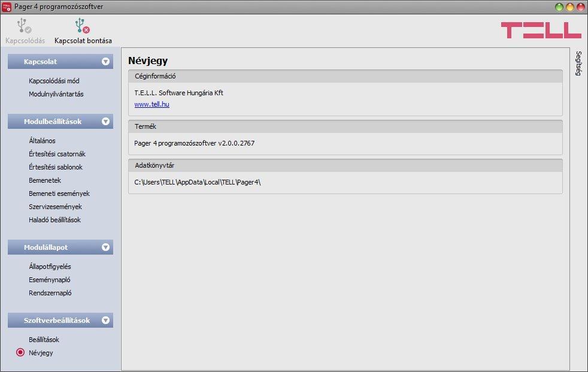Click the selected Névjegy radio indicator

[x=20, y=352]
